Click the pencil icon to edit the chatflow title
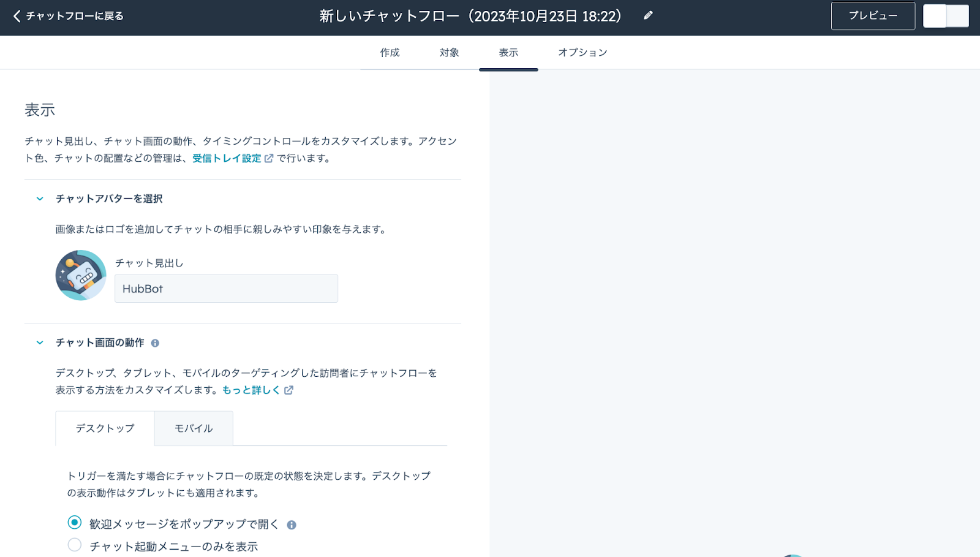 [x=648, y=16]
